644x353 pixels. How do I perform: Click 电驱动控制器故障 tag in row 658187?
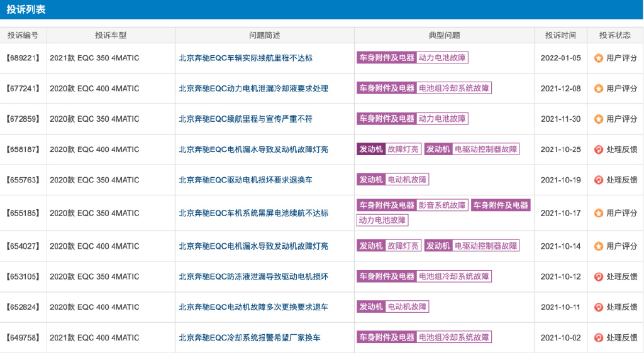[486, 149]
